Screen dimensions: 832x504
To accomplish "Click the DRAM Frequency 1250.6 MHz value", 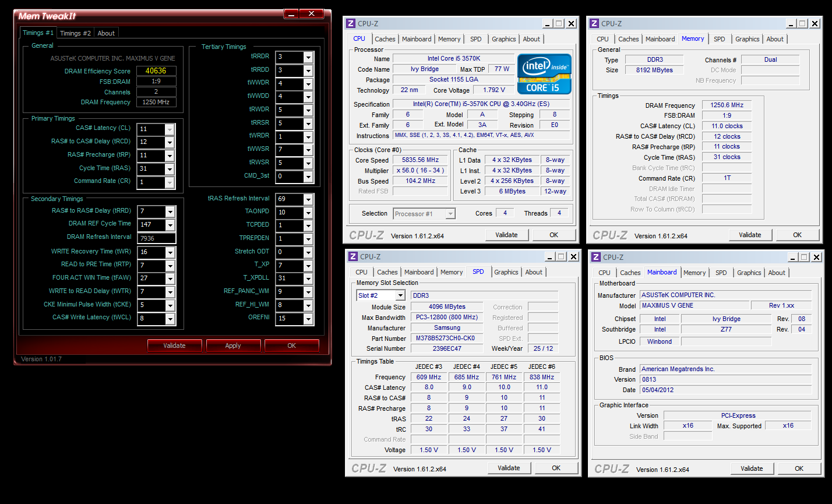I will point(727,105).
